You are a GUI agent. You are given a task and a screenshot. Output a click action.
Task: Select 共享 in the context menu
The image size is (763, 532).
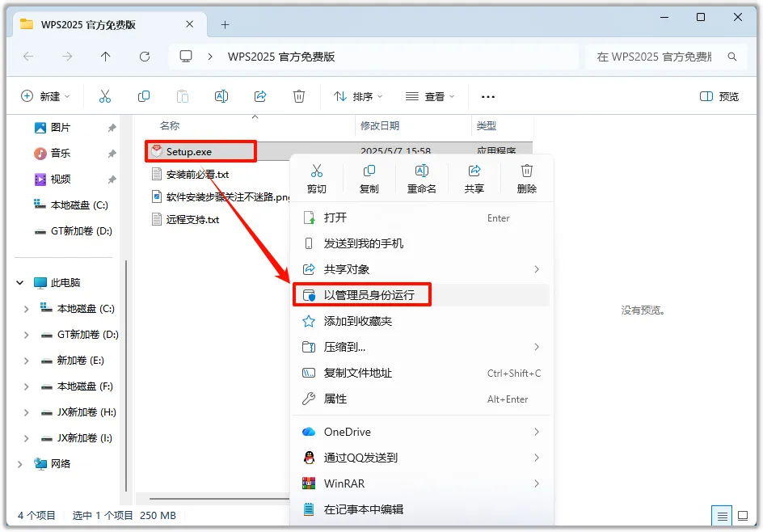474,179
